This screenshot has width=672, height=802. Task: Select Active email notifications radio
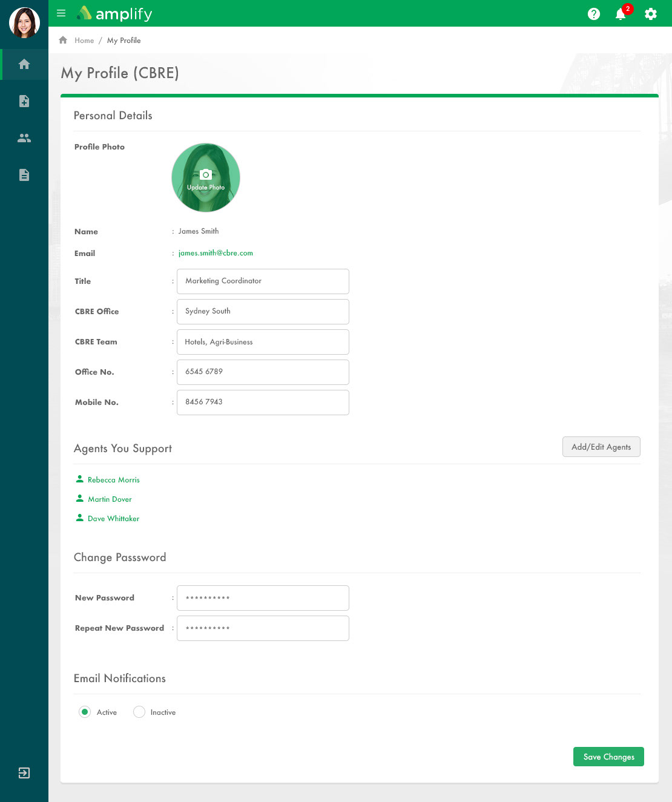pos(85,712)
